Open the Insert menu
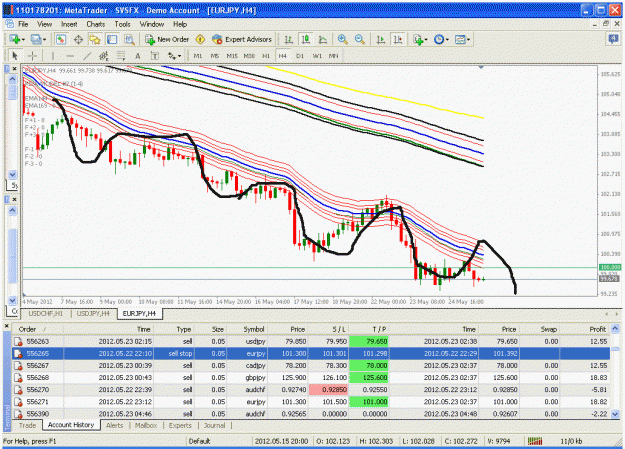Screen dimensions: 625x449 tap(69, 24)
